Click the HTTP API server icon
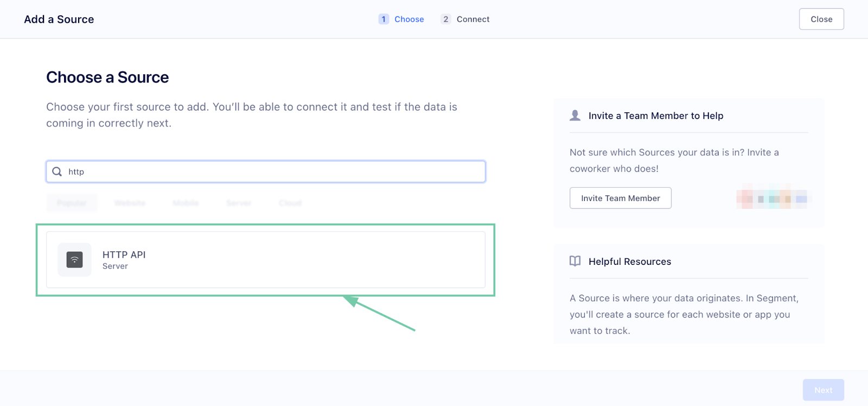This screenshot has height=406, width=868. 75,260
